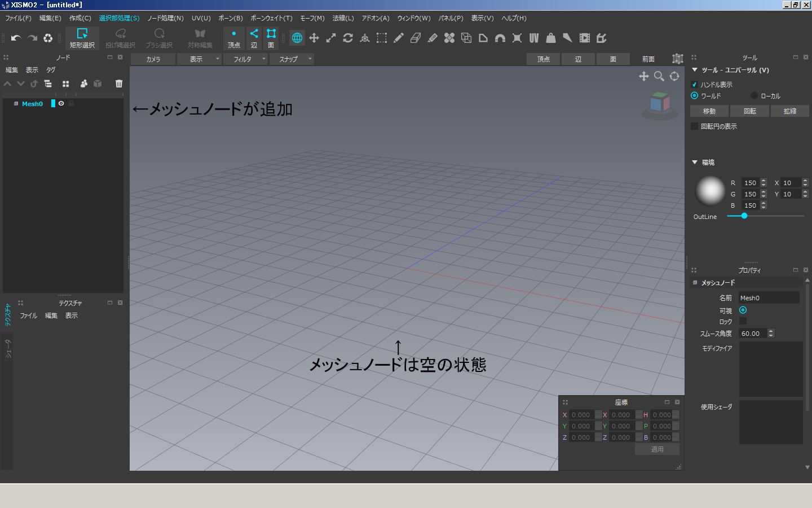Toggle 頂点 vertex selection mode in main toolbar
Image resolution: width=812 pixels, height=508 pixels.
[x=234, y=38]
